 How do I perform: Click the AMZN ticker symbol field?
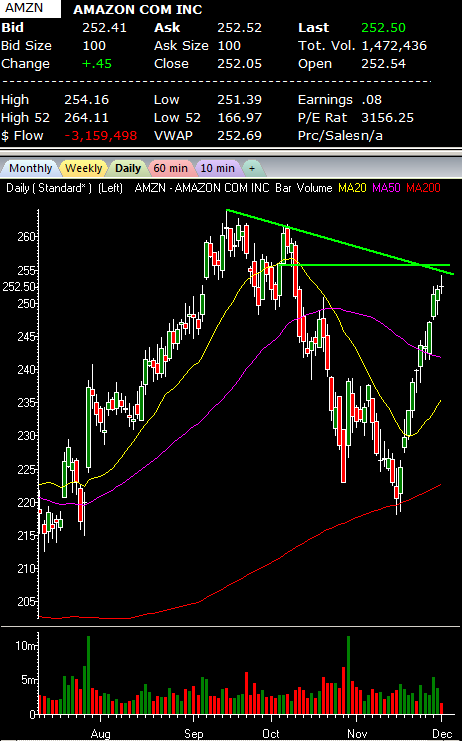pos(30,9)
